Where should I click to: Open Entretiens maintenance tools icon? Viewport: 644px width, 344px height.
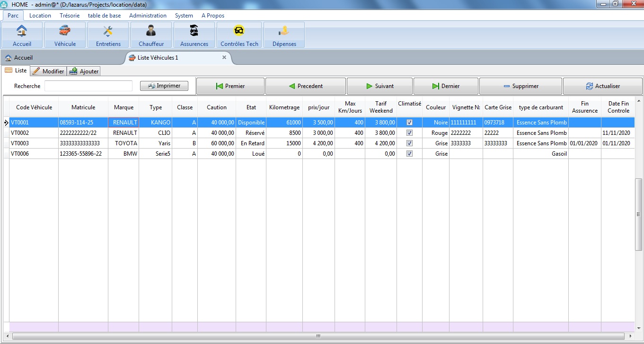[108, 35]
